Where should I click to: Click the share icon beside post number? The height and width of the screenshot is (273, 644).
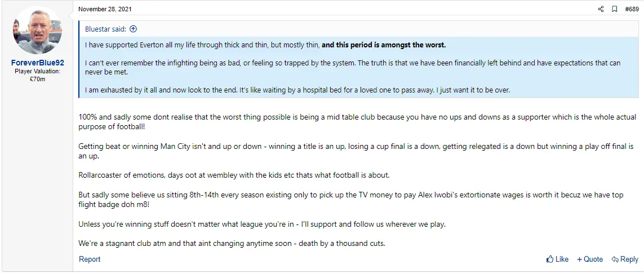601,9
